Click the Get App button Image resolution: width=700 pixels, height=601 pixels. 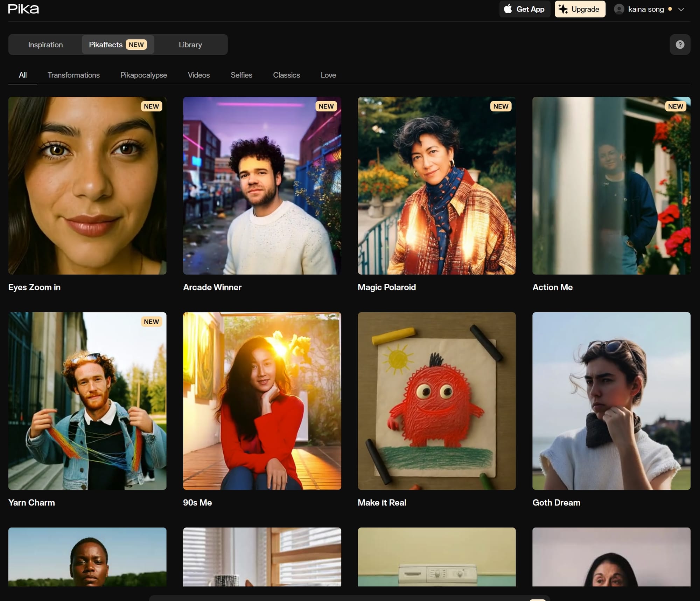(525, 9)
